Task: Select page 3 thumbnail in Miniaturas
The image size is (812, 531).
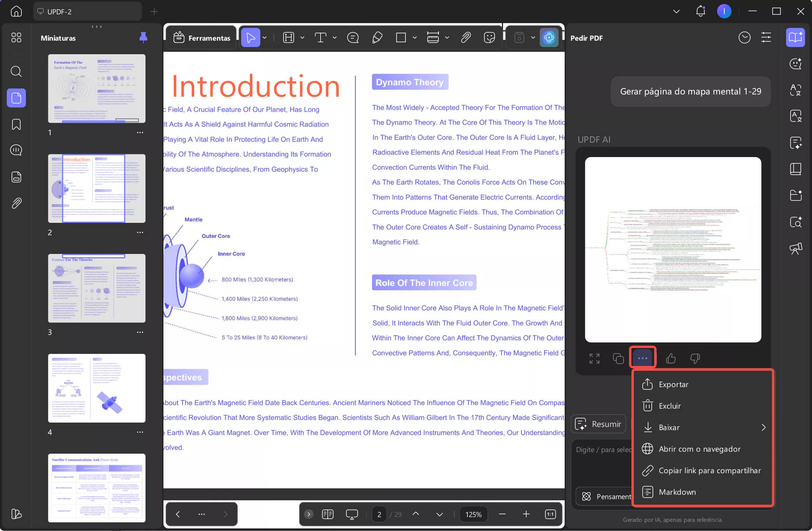Action: [x=96, y=288]
